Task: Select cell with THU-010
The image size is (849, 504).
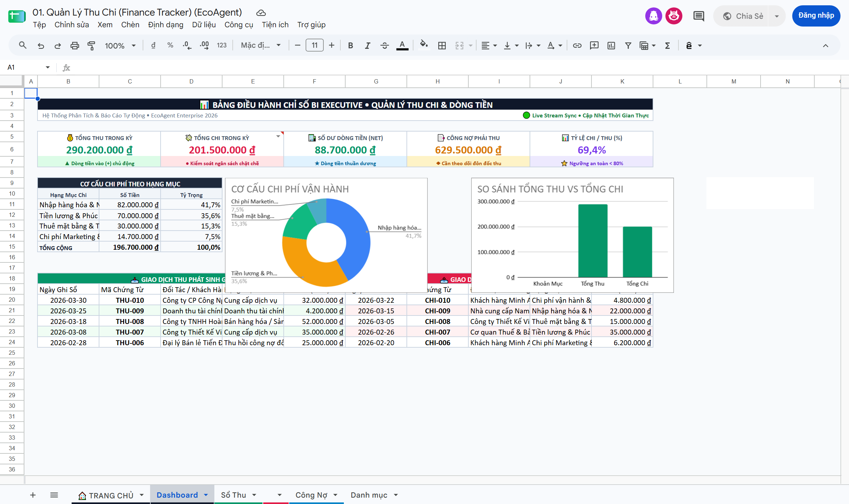Action: [130, 300]
